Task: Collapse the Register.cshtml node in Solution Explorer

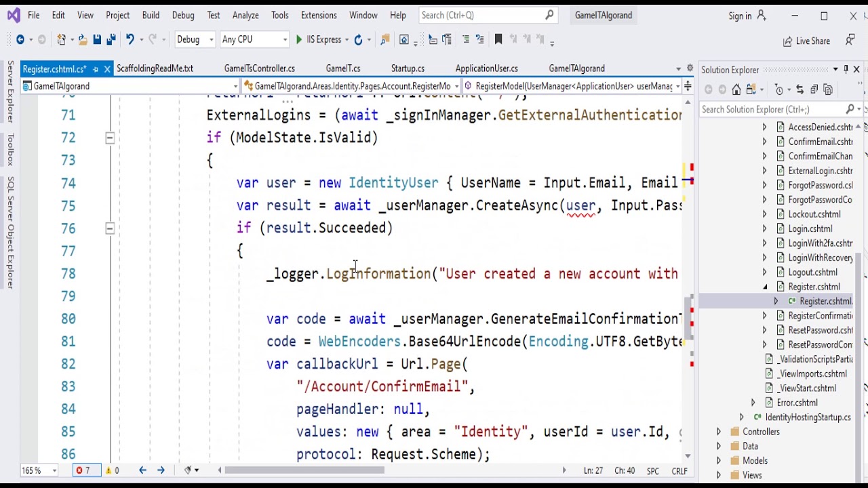Action: (x=765, y=287)
